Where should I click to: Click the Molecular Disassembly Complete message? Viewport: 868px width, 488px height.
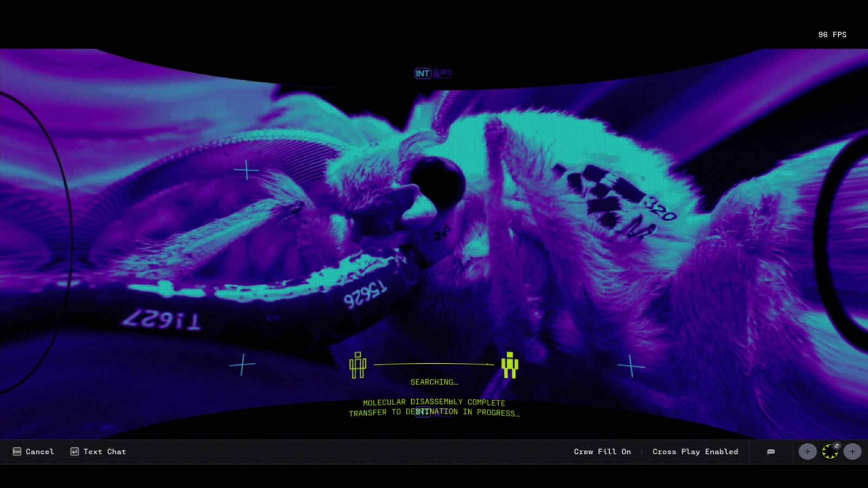434,402
